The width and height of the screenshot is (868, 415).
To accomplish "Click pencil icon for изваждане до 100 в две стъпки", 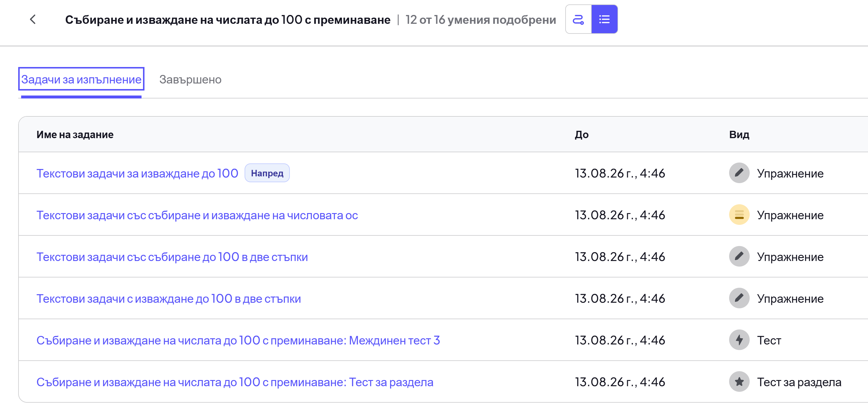I will (739, 298).
